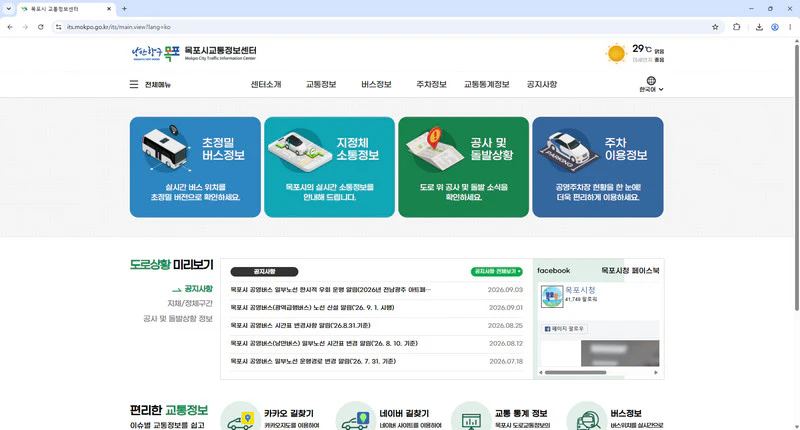
Task: Click the bottom 버스정보 magnifier icon
Action: (x=587, y=417)
